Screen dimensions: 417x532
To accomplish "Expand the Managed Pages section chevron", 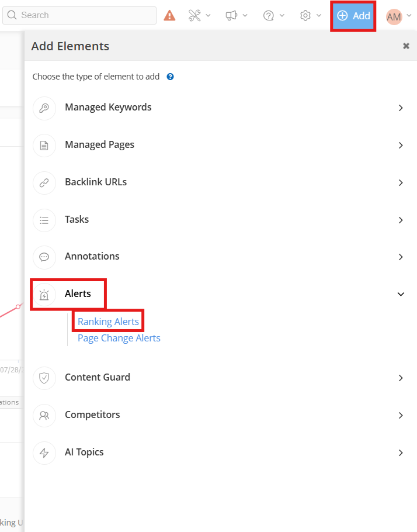I will 401,146.
